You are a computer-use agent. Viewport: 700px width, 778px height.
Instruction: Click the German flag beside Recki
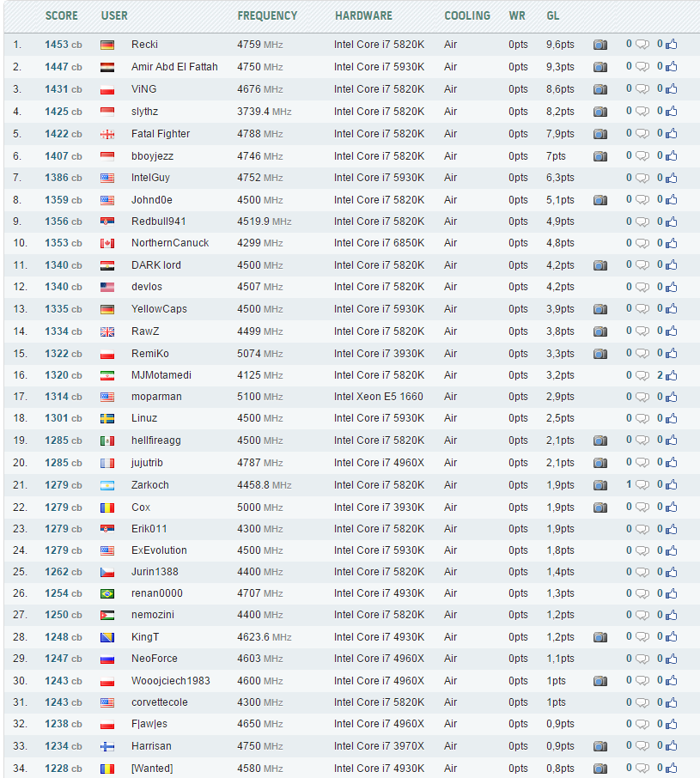click(x=107, y=46)
